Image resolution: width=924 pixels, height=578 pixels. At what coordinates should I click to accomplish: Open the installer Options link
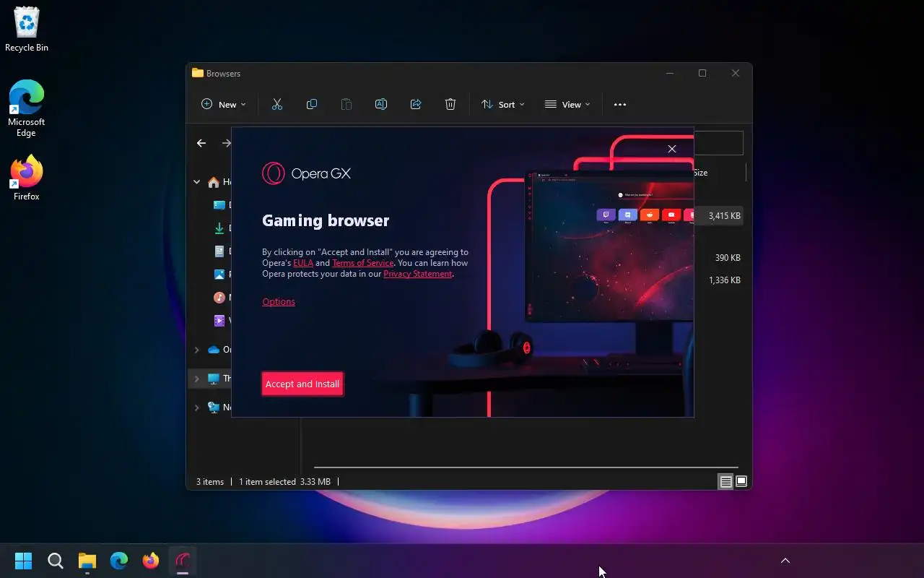[x=279, y=301]
